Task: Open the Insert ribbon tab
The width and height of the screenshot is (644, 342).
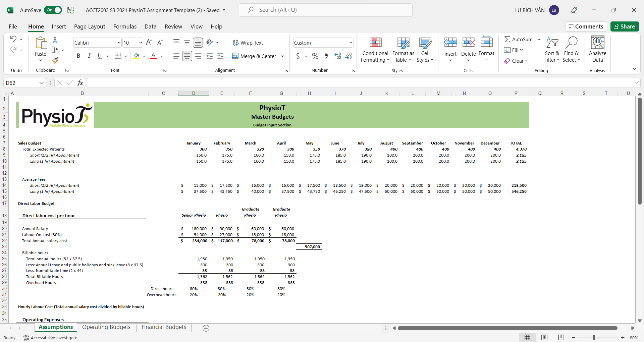Action: tap(59, 26)
